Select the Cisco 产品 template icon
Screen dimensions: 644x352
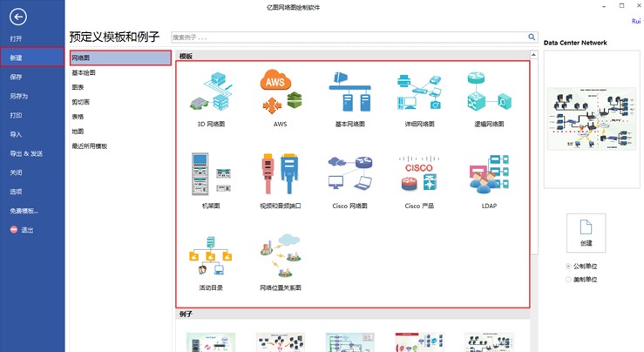click(x=419, y=173)
